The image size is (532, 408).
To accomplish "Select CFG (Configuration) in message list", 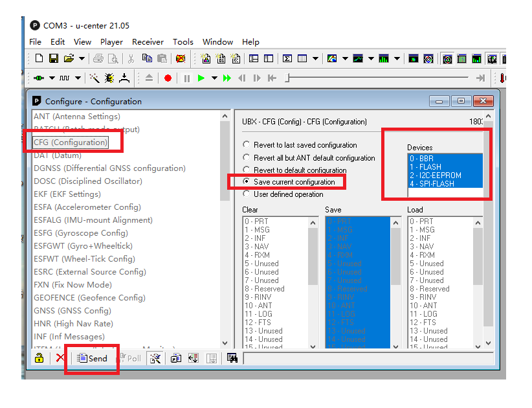I will click(71, 142).
